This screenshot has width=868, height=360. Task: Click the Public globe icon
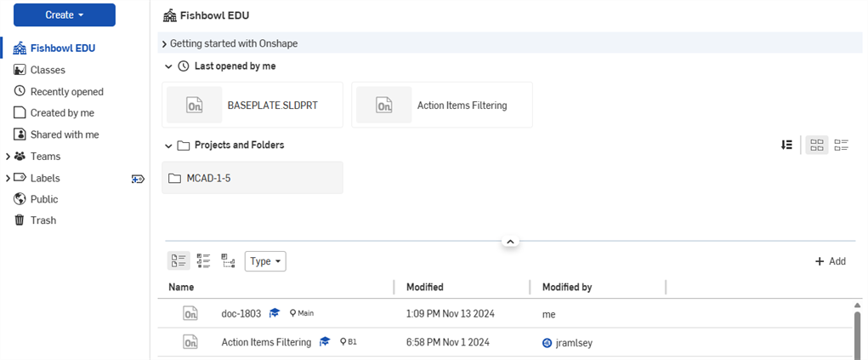click(20, 199)
